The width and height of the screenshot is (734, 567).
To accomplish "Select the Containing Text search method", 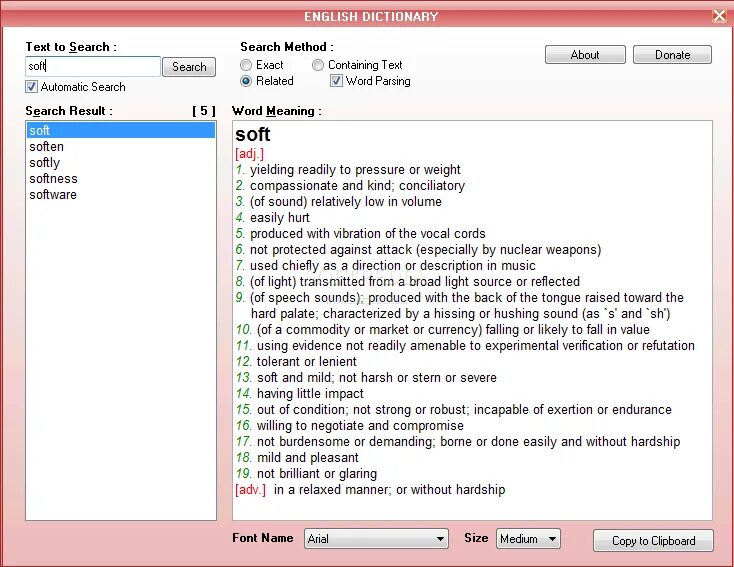I will coord(318,65).
